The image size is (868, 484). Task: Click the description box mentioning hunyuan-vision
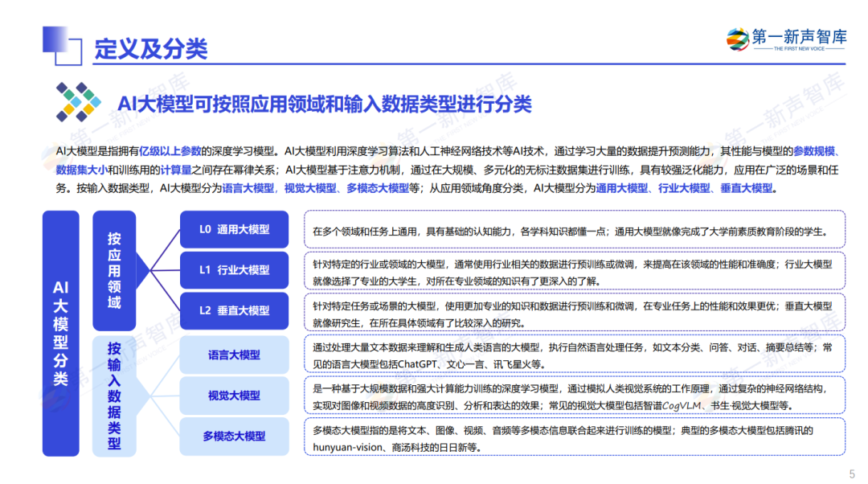pyautogui.click(x=575, y=437)
